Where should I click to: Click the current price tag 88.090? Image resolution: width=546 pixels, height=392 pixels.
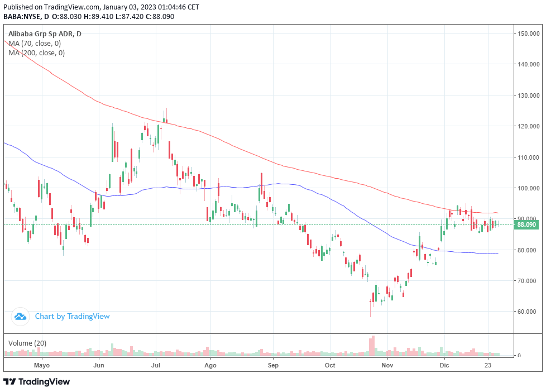point(526,224)
